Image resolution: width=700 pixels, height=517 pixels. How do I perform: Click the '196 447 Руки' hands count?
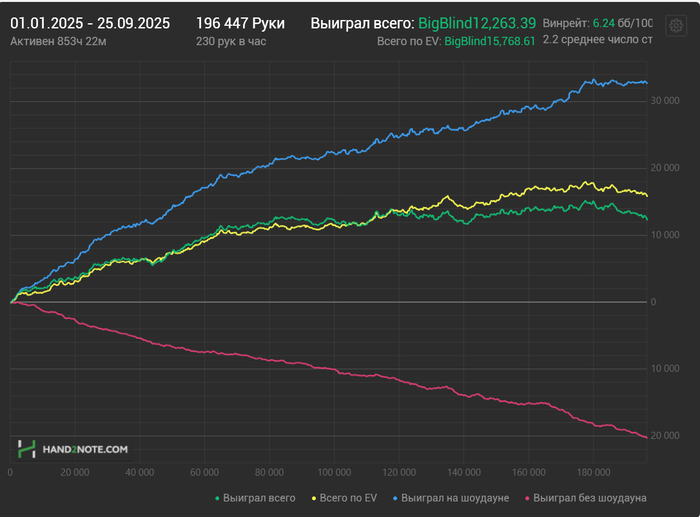coord(240,23)
